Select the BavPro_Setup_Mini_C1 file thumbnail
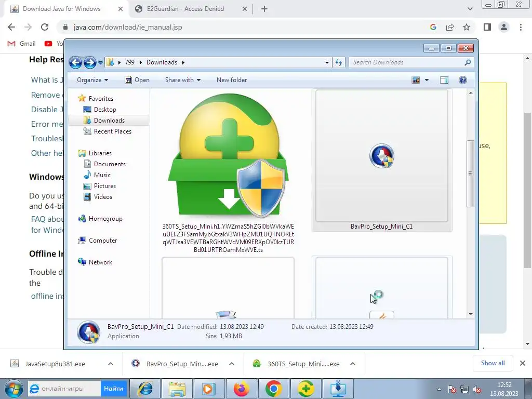532x399 pixels. [382, 156]
